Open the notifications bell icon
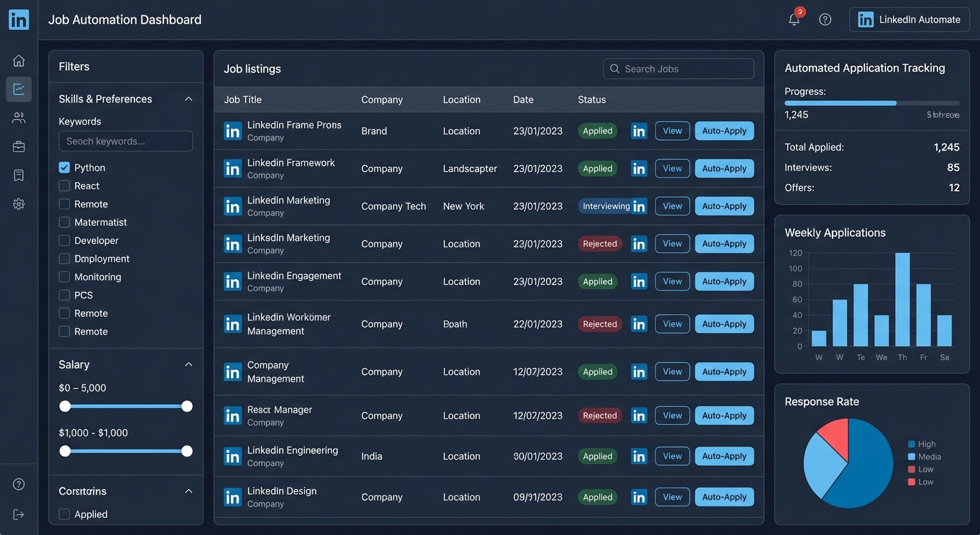This screenshot has height=535, width=980. [x=794, y=20]
